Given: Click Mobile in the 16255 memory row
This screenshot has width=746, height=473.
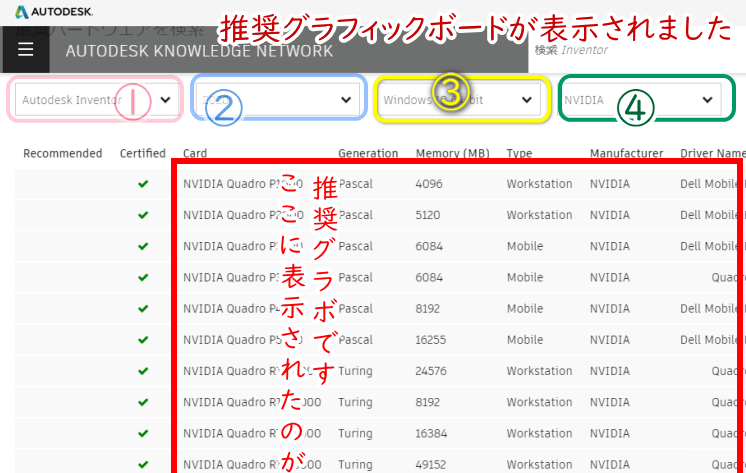Looking at the screenshot, I should click(525, 340).
